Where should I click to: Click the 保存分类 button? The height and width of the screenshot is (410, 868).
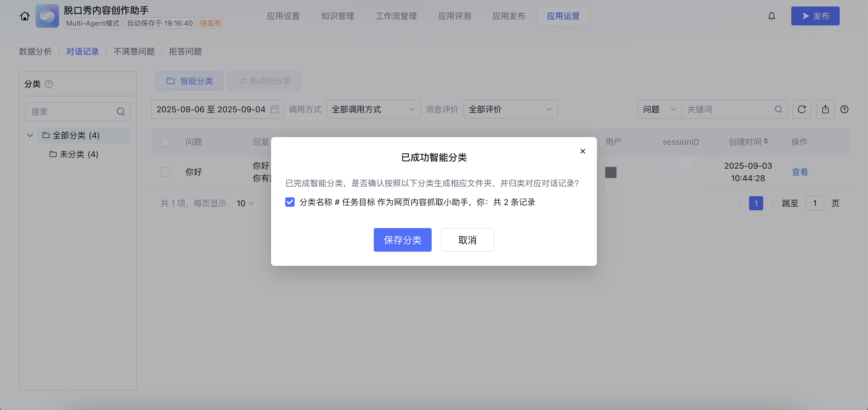click(402, 240)
